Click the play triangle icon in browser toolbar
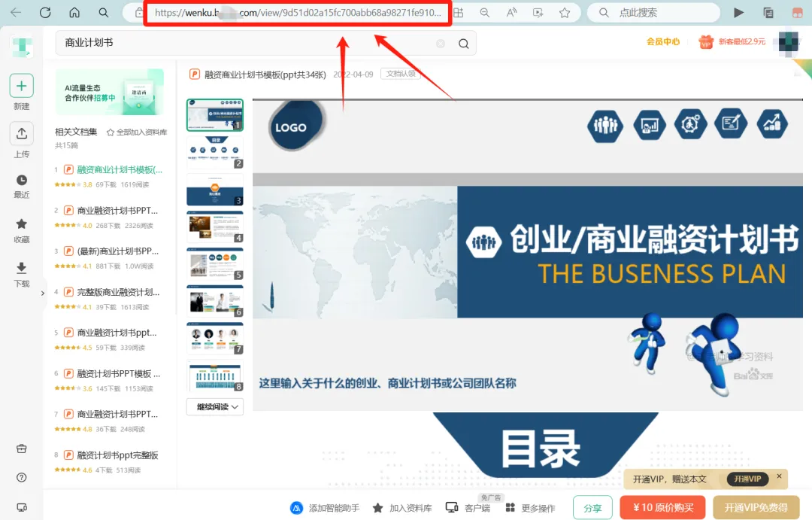The image size is (812, 520). click(x=739, y=13)
